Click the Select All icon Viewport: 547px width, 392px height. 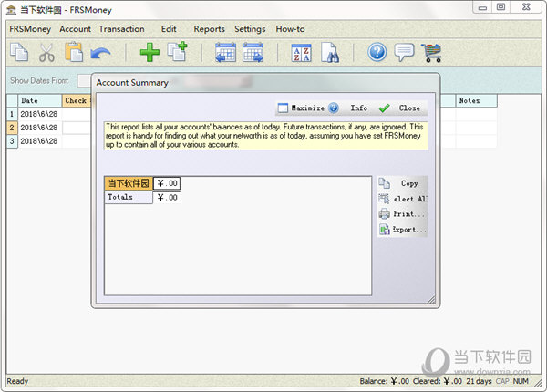pos(384,199)
